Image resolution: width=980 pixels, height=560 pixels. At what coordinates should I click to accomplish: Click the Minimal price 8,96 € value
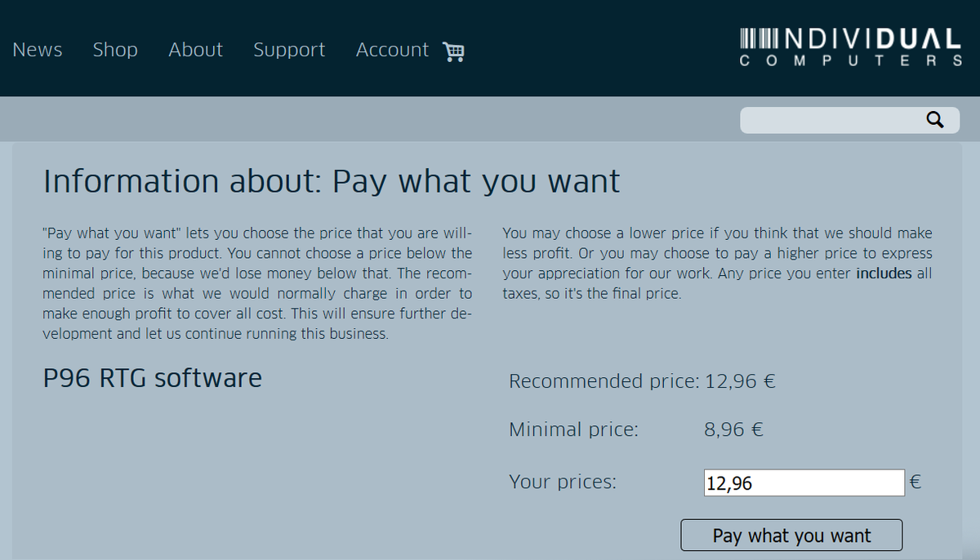pos(734,429)
